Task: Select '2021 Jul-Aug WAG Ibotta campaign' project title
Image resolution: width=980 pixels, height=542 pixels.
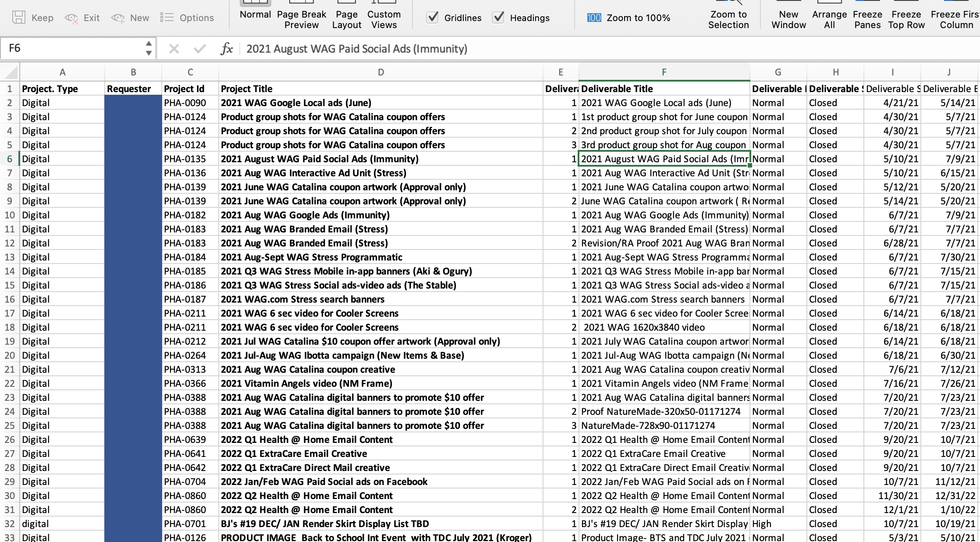Action: click(x=381, y=355)
